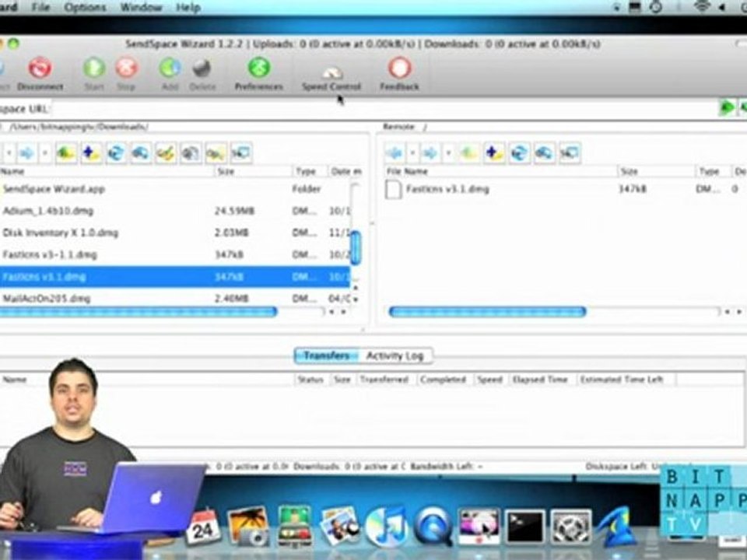This screenshot has height=560, width=747.
Task: Click the Wi-Fi icon in menu bar
Action: coord(702,7)
